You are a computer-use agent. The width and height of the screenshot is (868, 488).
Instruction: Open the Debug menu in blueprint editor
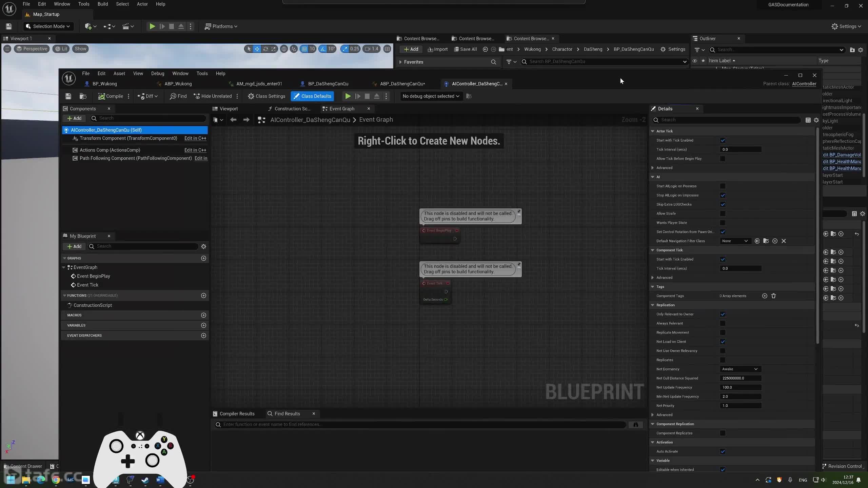(157, 74)
